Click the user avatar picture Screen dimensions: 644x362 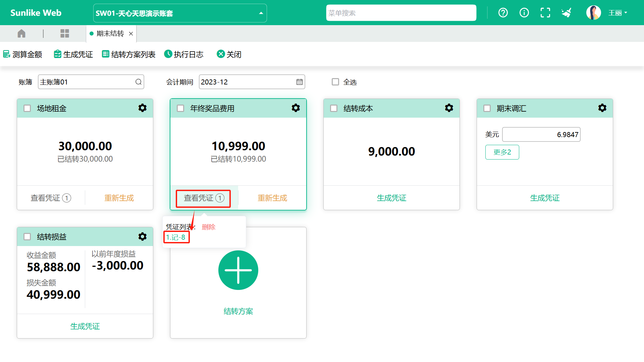click(x=593, y=13)
